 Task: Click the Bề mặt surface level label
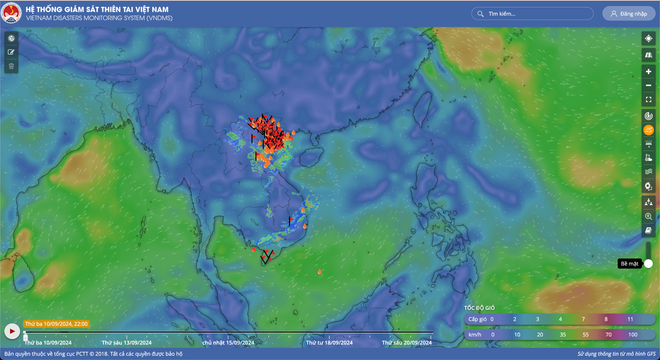click(630, 264)
